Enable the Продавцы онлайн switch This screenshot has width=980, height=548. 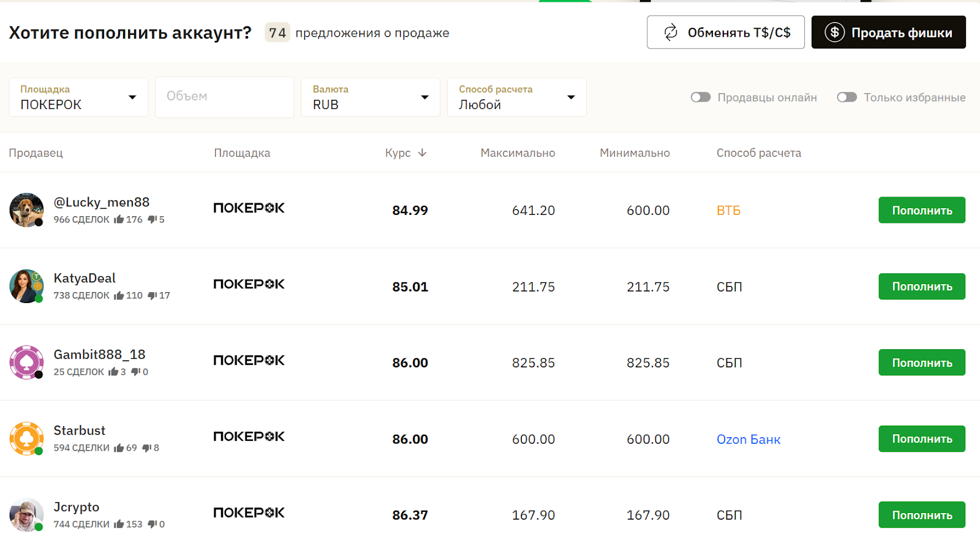pyautogui.click(x=700, y=97)
